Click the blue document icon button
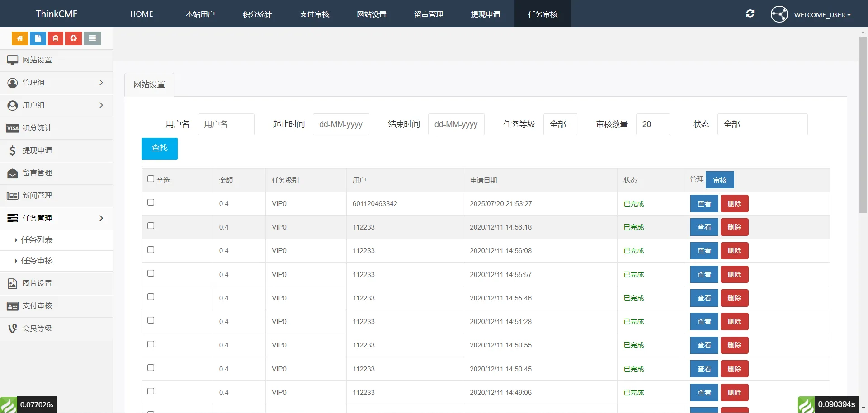The height and width of the screenshot is (413, 868). (38, 38)
